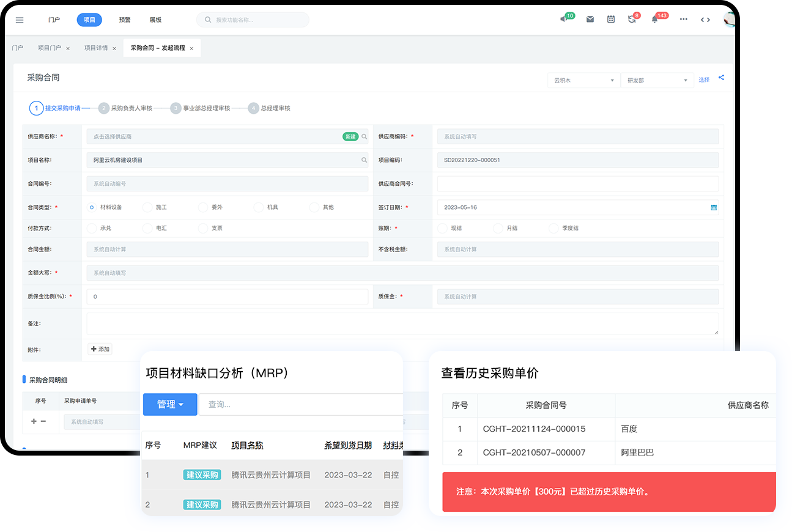This screenshot has width=792, height=532.
Task: Open the 管理 dropdown button
Action: (170, 404)
